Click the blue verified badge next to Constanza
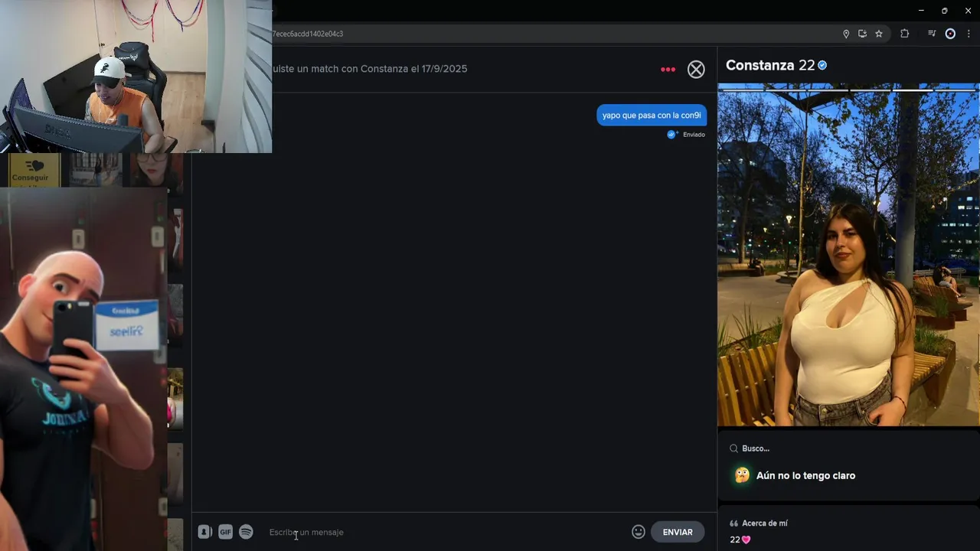The image size is (980, 551). click(822, 66)
